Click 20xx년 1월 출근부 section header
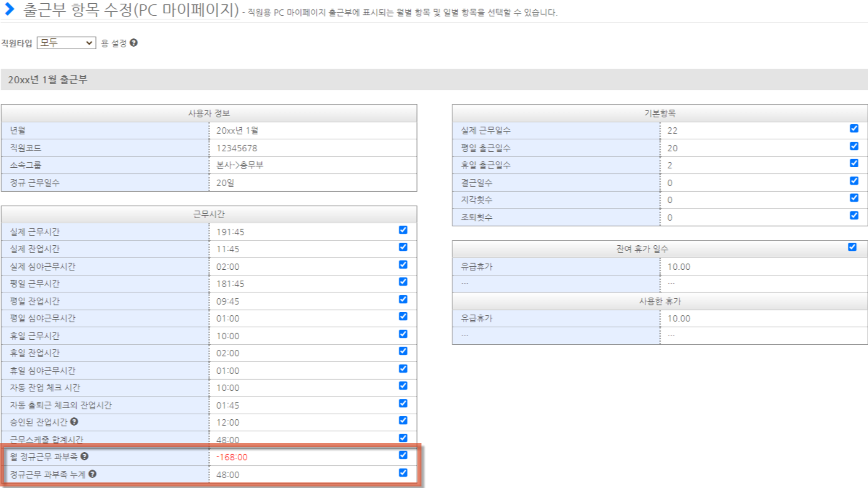The image size is (868, 488). [x=47, y=80]
